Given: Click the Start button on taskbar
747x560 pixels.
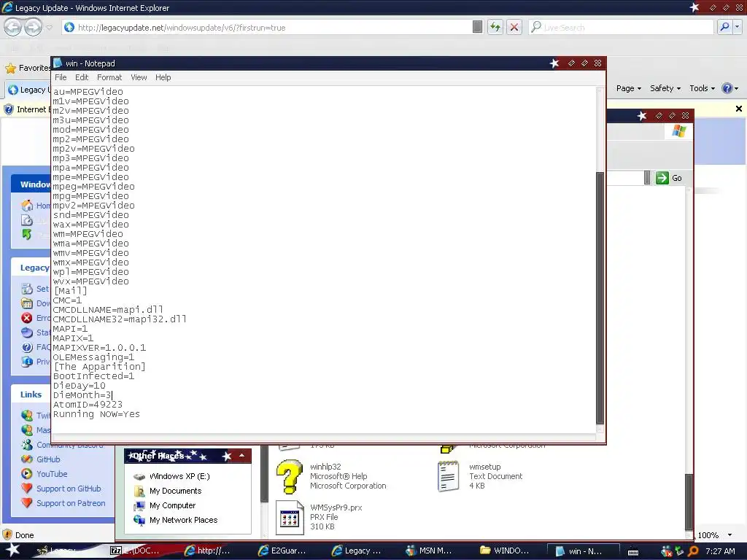Looking at the screenshot, I should [12, 551].
